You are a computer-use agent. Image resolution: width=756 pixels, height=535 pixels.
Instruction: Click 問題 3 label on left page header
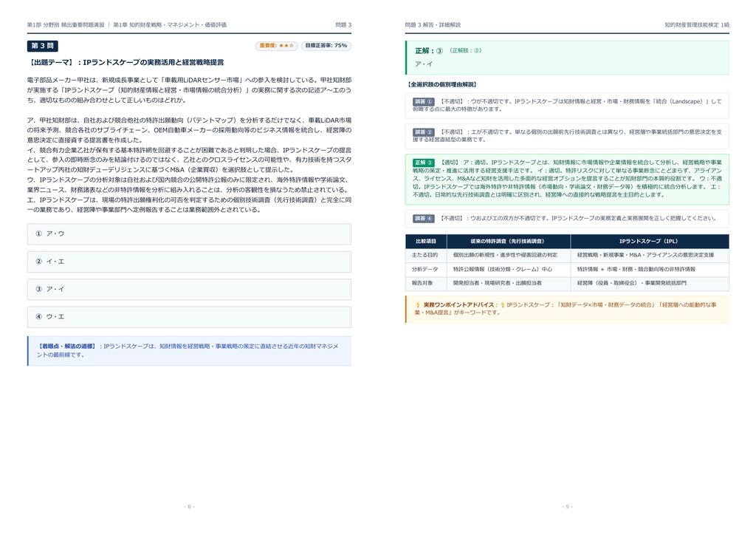tap(343, 24)
